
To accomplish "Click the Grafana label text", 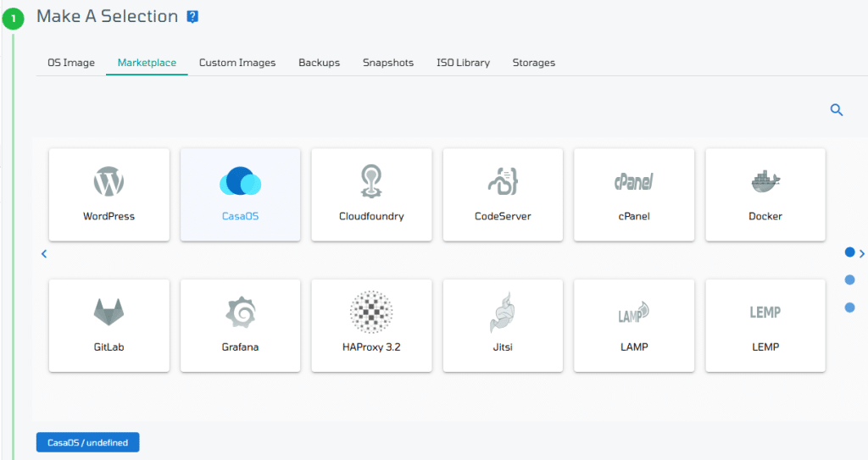I will (x=240, y=347).
